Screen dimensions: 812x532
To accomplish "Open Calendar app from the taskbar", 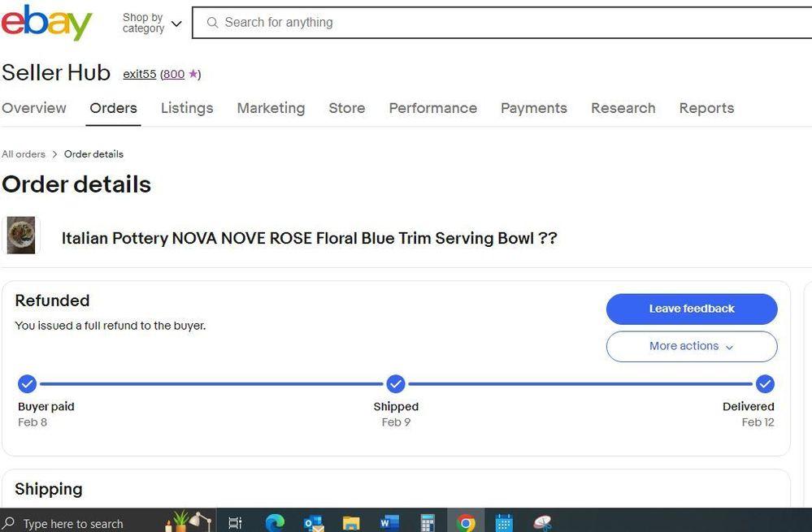I will pos(504,523).
